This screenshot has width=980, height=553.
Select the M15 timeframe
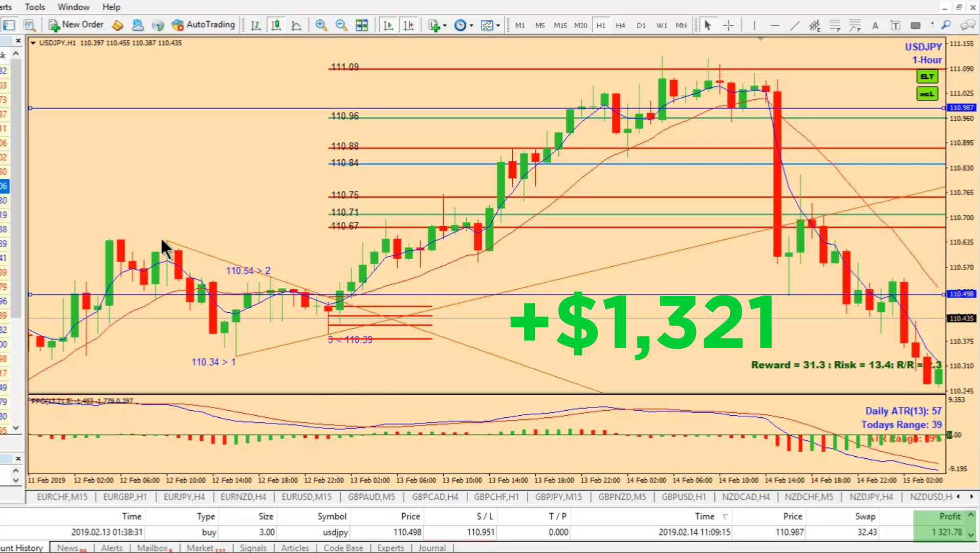click(560, 25)
